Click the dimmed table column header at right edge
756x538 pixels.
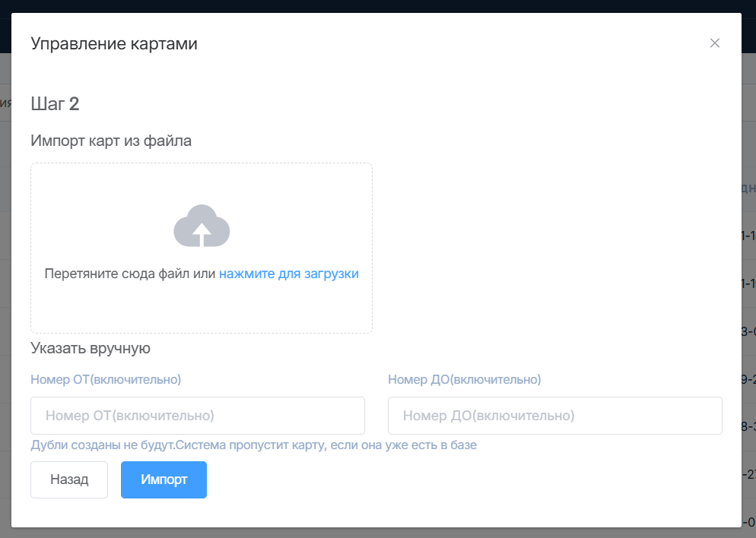point(748,188)
